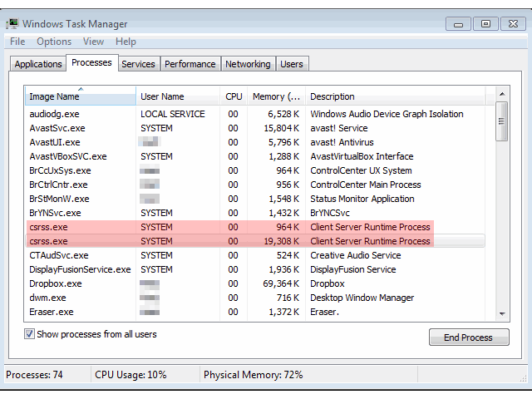Open the File menu
The image size is (532, 399).
17,42
